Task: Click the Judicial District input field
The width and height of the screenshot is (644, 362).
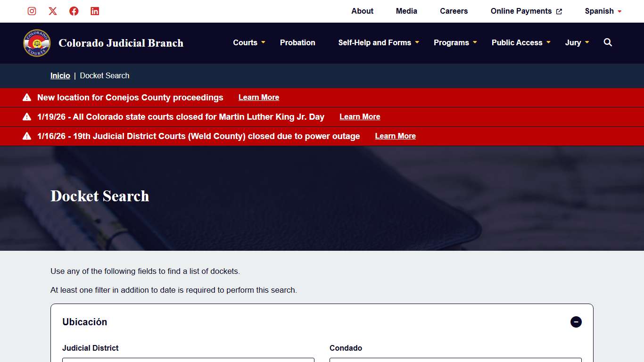Action: [x=188, y=360]
